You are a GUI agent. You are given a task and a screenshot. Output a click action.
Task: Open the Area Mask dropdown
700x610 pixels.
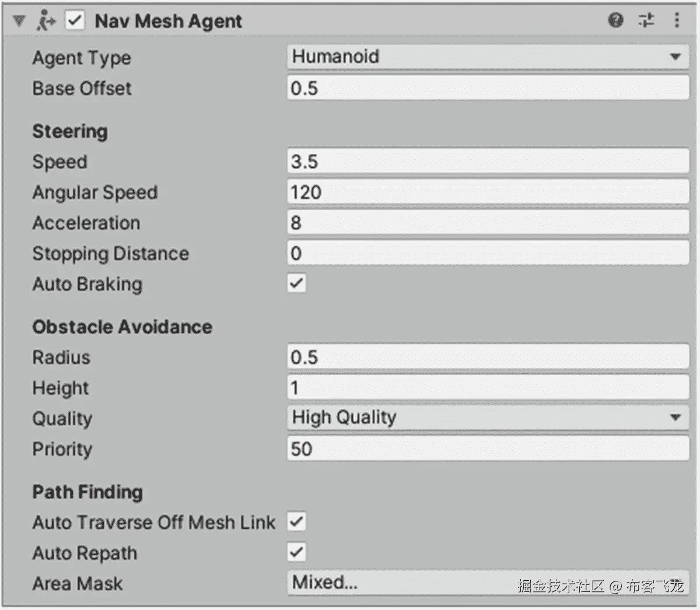coord(488,583)
